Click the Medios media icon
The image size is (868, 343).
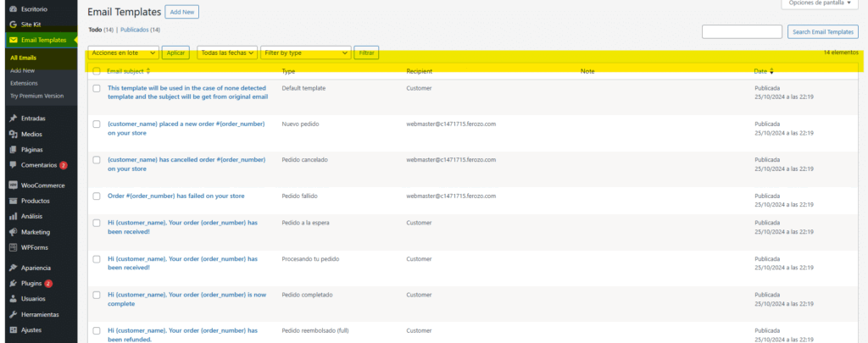tap(14, 134)
